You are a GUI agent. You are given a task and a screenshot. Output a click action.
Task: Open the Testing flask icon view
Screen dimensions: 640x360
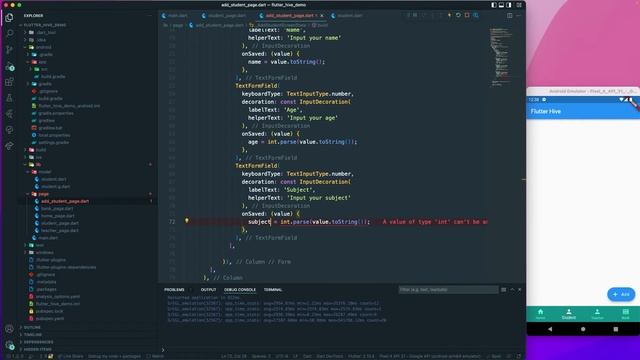click(9, 98)
